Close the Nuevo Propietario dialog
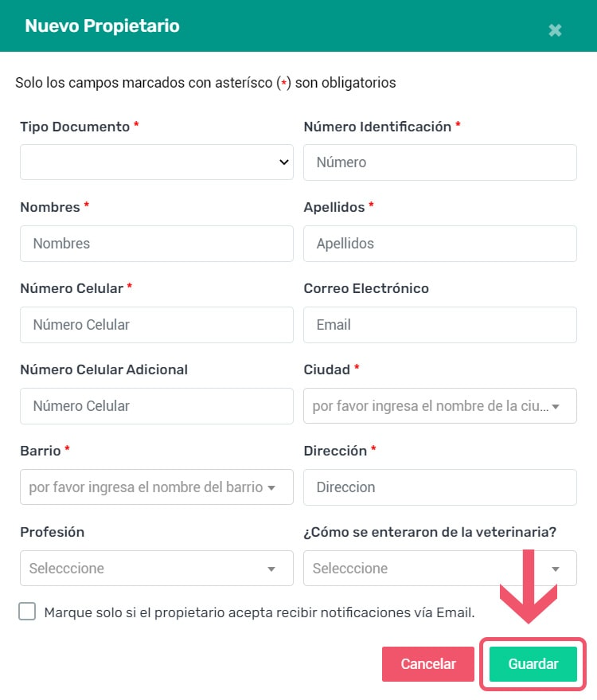 tap(555, 30)
